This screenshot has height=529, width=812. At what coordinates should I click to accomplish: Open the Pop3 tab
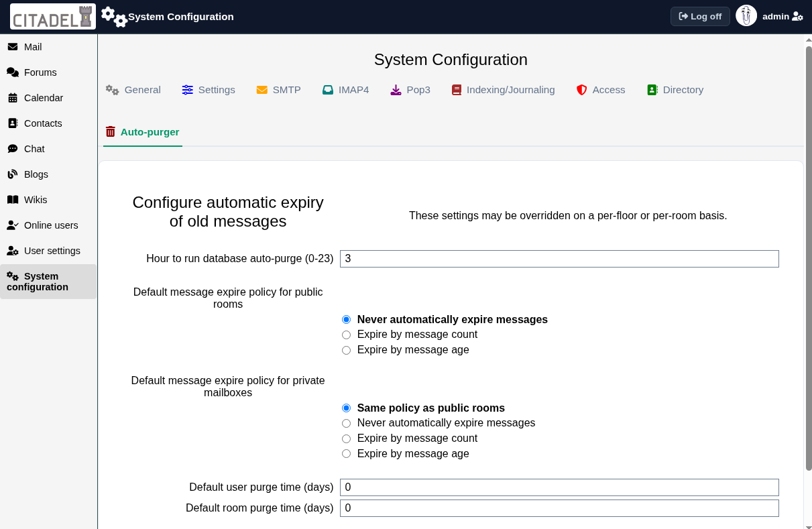point(410,90)
